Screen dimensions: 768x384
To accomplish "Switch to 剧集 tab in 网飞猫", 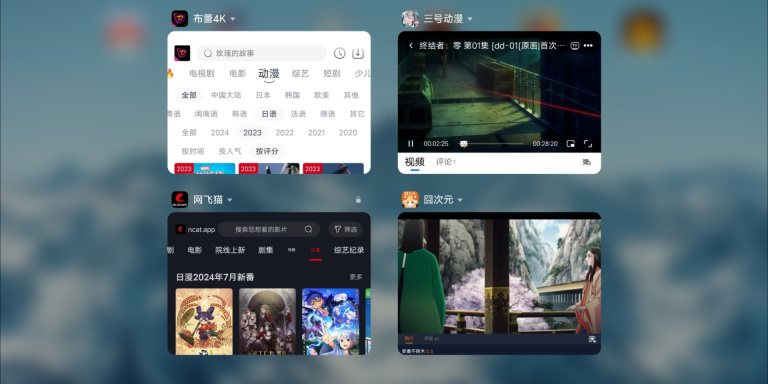I will pos(266,250).
